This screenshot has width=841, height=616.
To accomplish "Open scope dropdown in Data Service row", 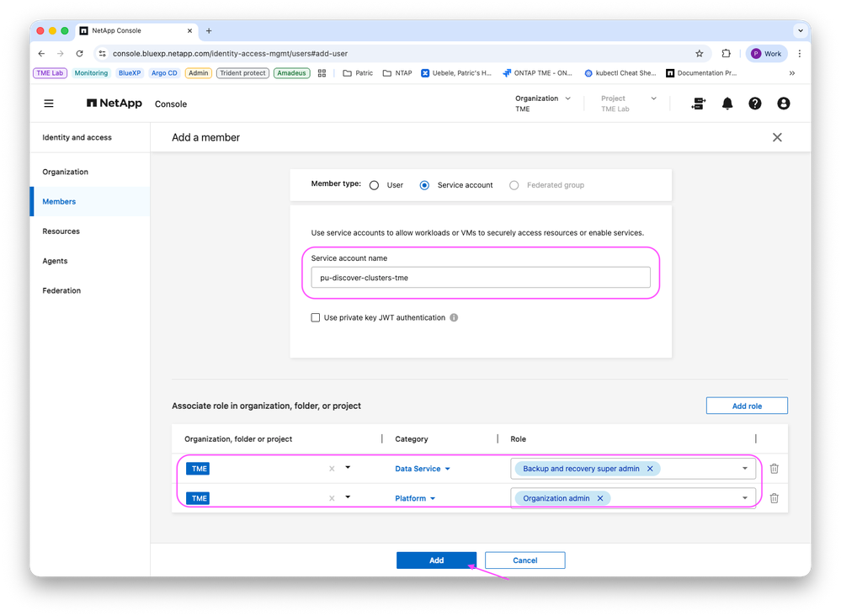I will coord(348,468).
